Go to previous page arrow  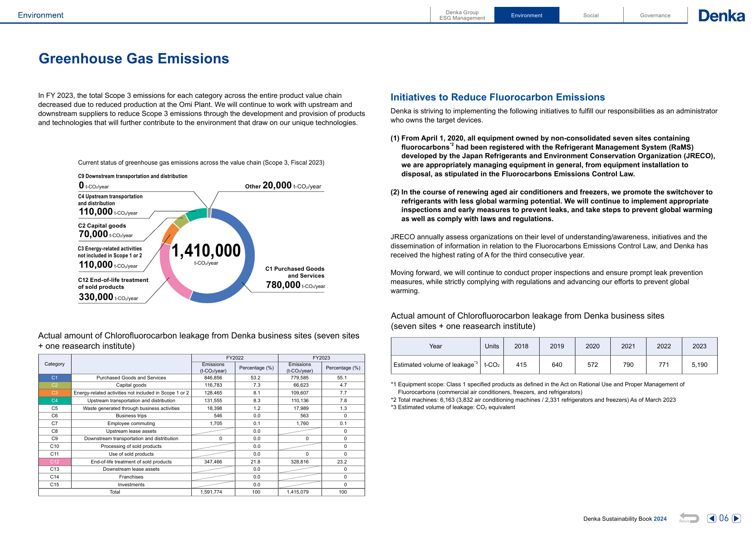click(712, 518)
